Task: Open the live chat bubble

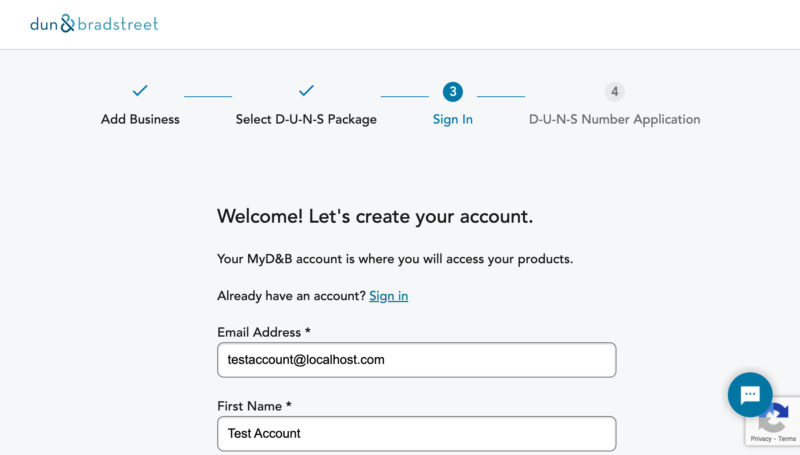Action: (750, 394)
